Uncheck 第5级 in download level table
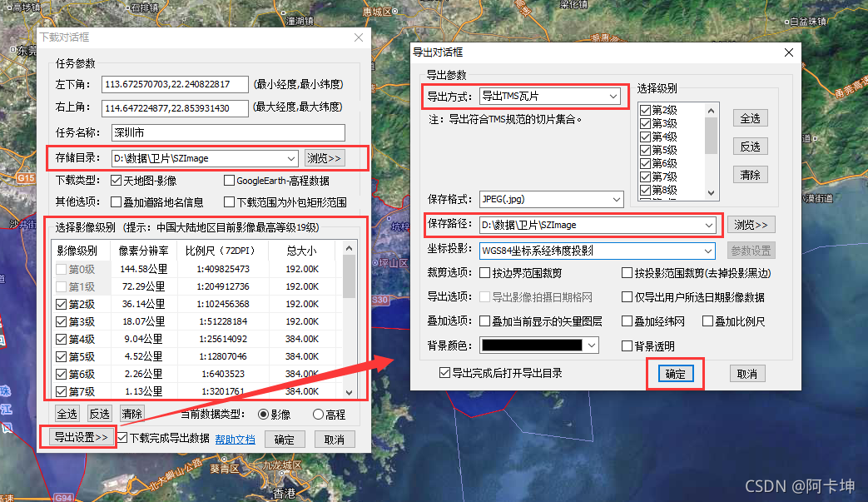Screen dimensions: 868x502 point(62,356)
